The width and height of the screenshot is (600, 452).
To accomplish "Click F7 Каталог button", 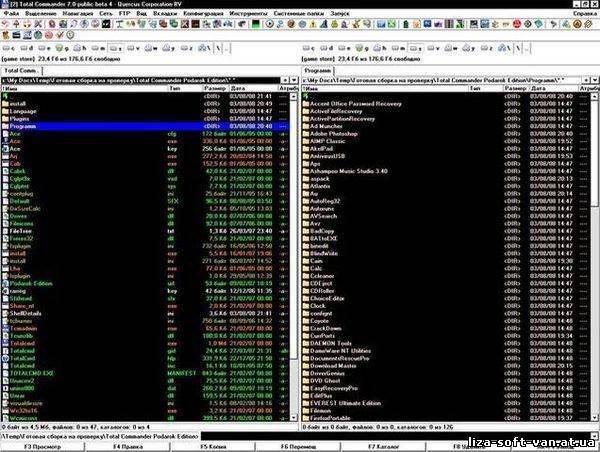I will [x=384, y=447].
